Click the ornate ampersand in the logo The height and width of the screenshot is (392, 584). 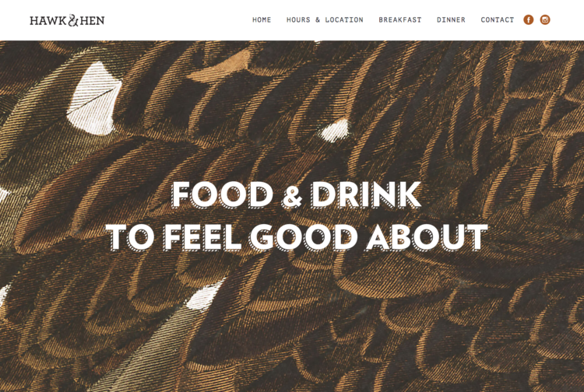pyautogui.click(x=73, y=20)
